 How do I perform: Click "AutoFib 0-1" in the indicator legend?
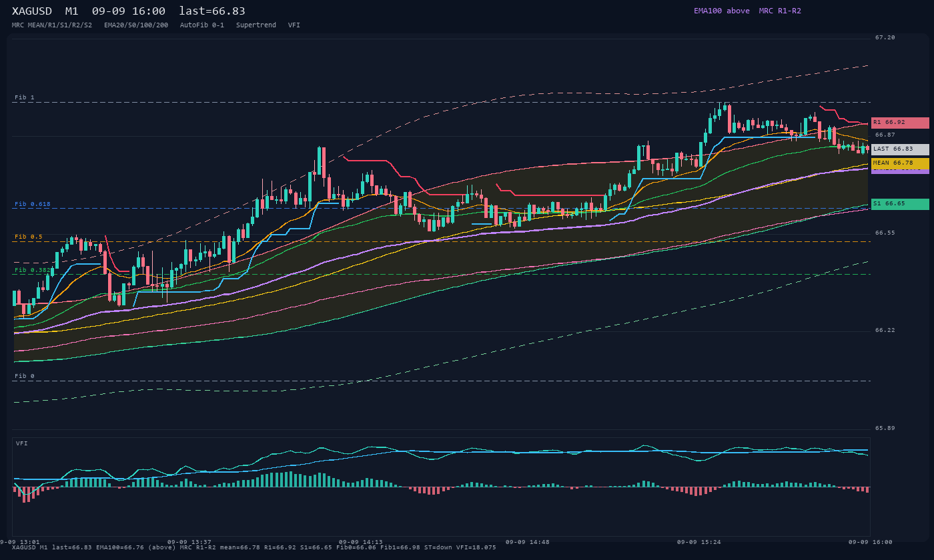(x=202, y=25)
